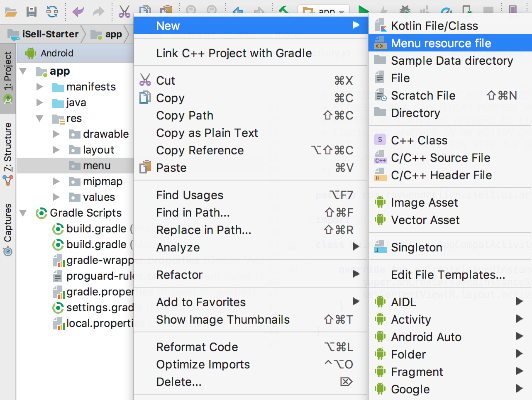Click the iSell-Starter breadcrumb
Image resolution: width=532 pixels, height=400 pixels.
point(50,34)
